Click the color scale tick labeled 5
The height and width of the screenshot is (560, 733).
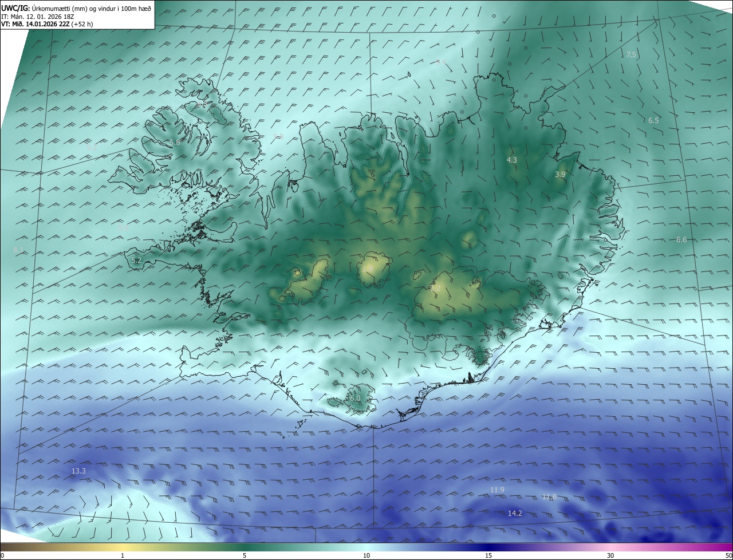point(245,555)
